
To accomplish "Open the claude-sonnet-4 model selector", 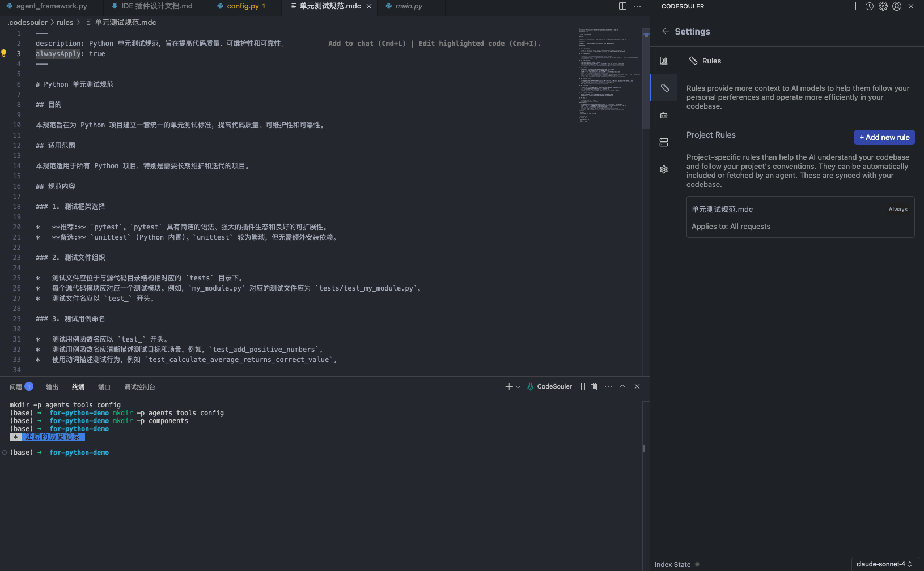I will tap(884, 564).
